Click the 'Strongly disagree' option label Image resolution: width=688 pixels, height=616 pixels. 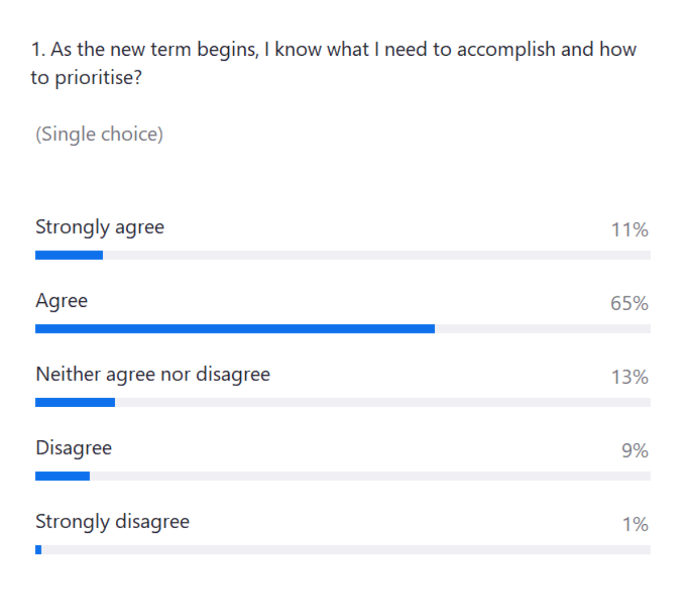112,521
